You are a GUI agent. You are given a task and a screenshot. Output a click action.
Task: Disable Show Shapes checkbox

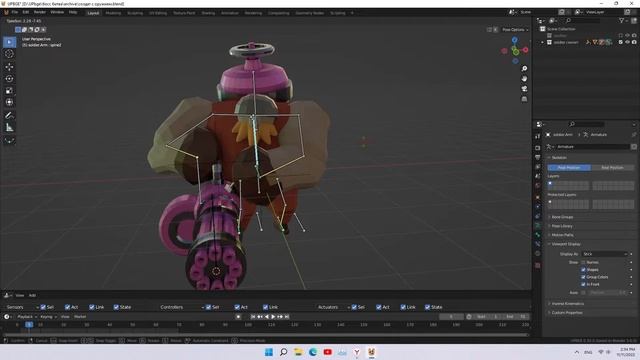tap(583, 270)
